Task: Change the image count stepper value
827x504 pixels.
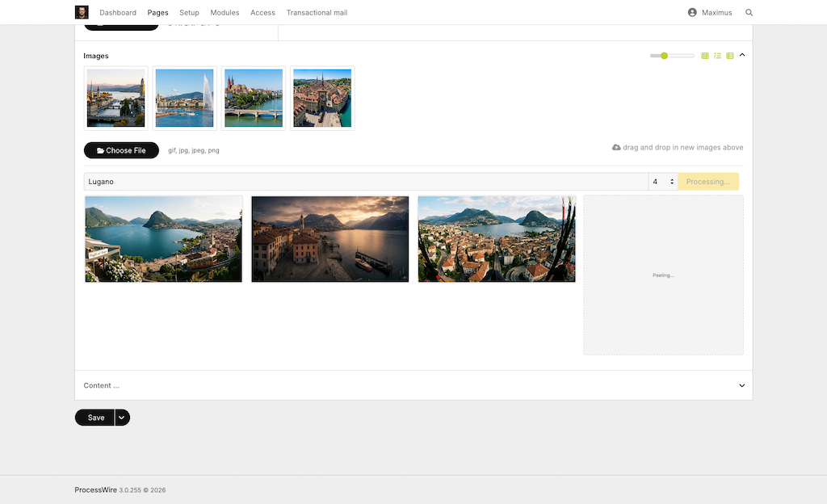Action: point(672,182)
